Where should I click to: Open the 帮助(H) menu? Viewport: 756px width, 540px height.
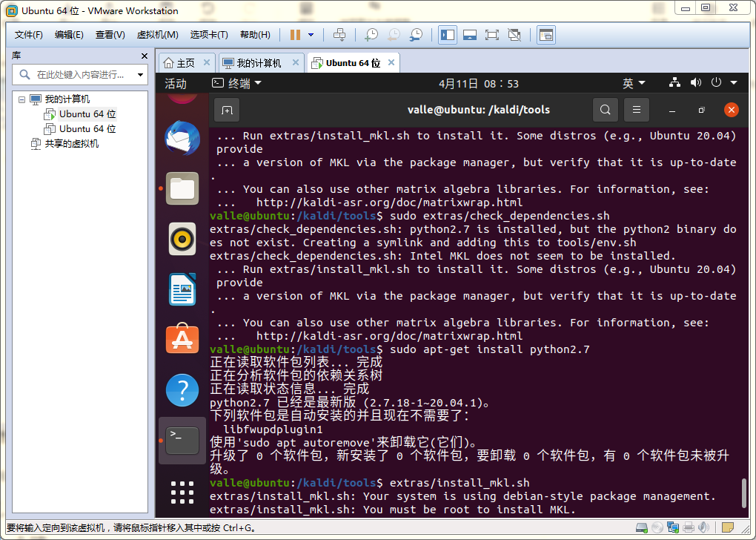(x=255, y=35)
